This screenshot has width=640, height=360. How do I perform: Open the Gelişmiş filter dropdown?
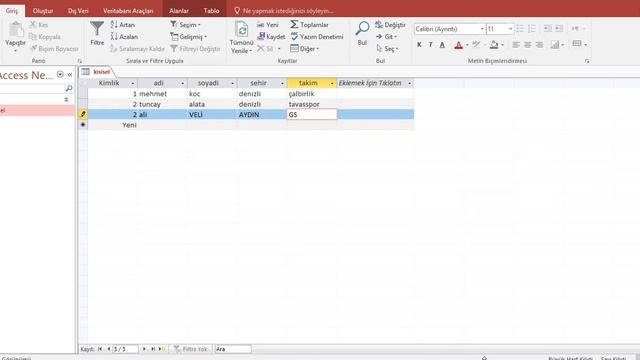(x=189, y=37)
